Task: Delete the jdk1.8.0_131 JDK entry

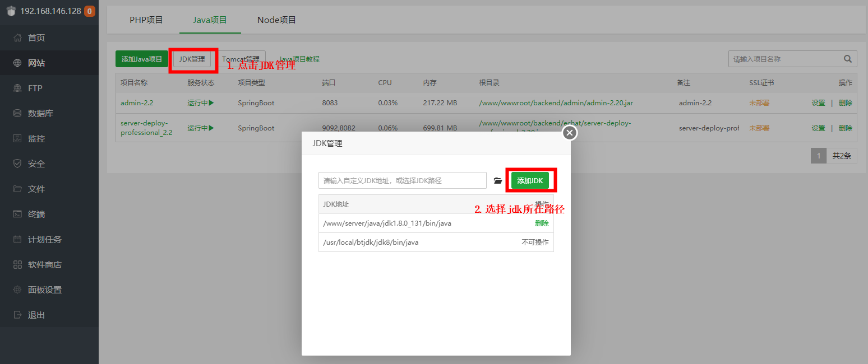Action: tap(541, 223)
